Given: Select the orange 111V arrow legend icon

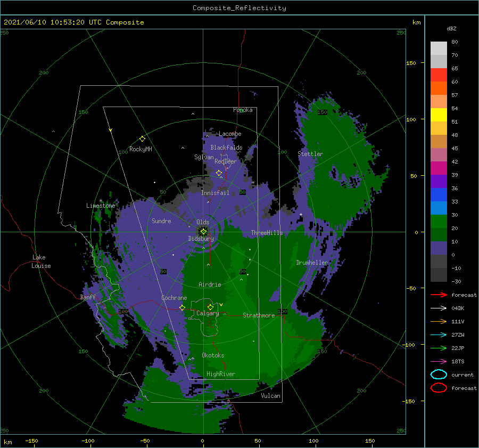Looking at the screenshot, I should [439, 321].
